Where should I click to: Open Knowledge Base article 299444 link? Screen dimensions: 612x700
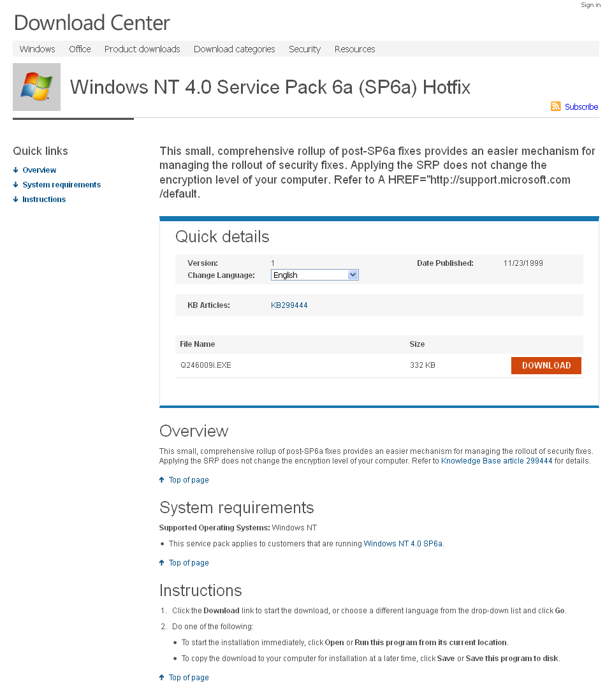point(497,461)
